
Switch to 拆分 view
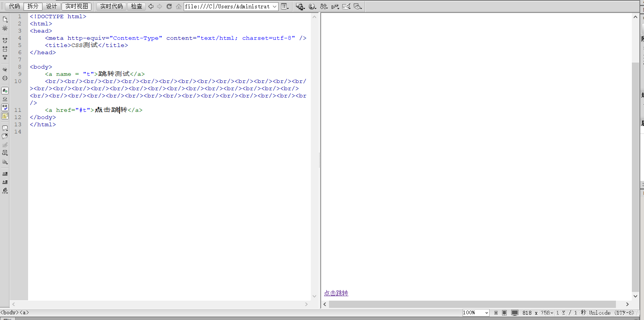click(x=33, y=6)
